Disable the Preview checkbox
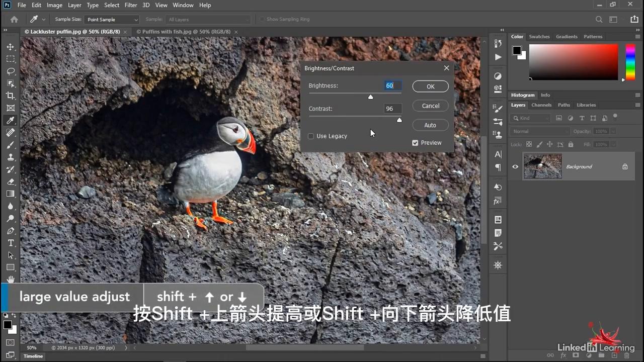 (x=415, y=143)
